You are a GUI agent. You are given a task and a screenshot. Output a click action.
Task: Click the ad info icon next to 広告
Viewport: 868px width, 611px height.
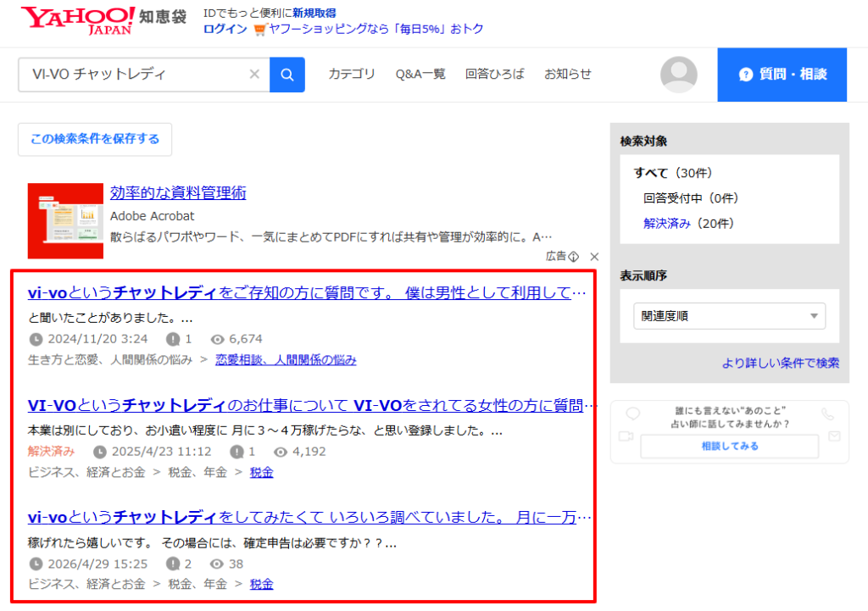tap(574, 256)
